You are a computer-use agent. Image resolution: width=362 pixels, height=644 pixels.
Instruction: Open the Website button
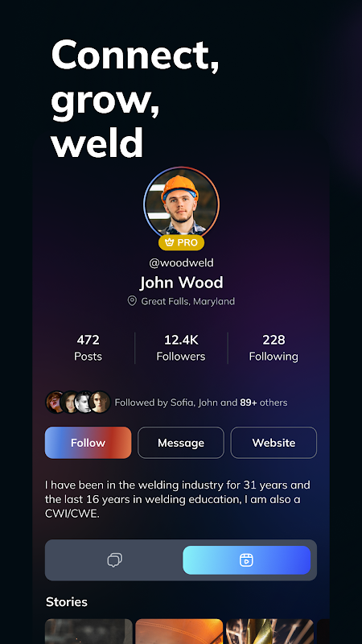(274, 443)
